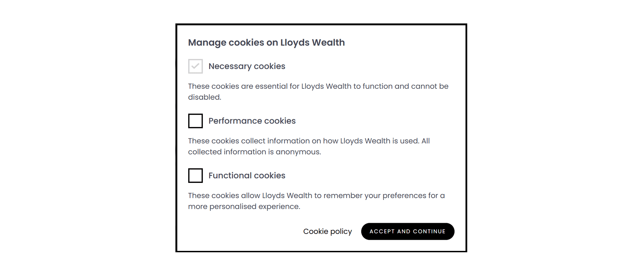Click the Functional cookies description text
The width and height of the screenshot is (644, 268).
click(317, 201)
